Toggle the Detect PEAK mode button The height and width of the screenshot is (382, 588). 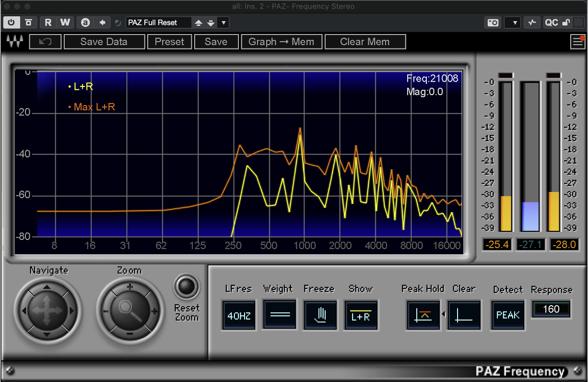click(508, 315)
